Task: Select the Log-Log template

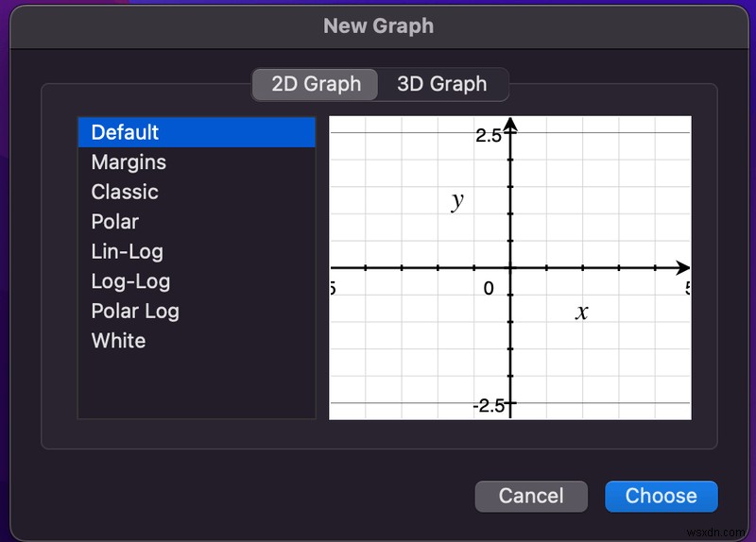Action: 197,281
